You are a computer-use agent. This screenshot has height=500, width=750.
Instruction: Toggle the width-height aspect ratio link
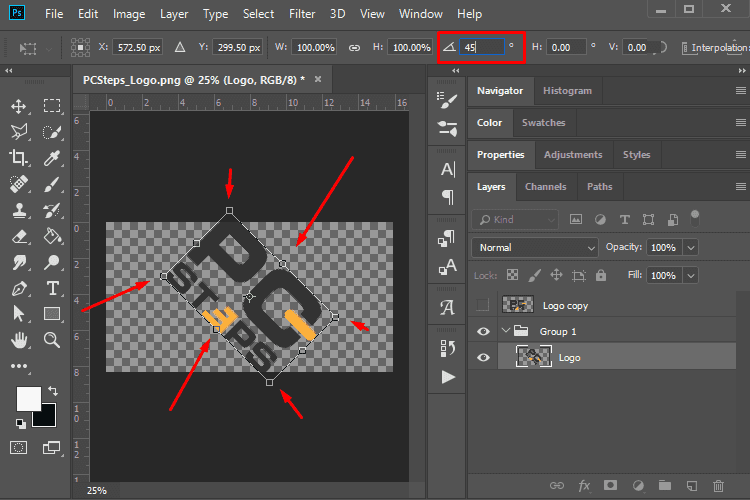(354, 47)
